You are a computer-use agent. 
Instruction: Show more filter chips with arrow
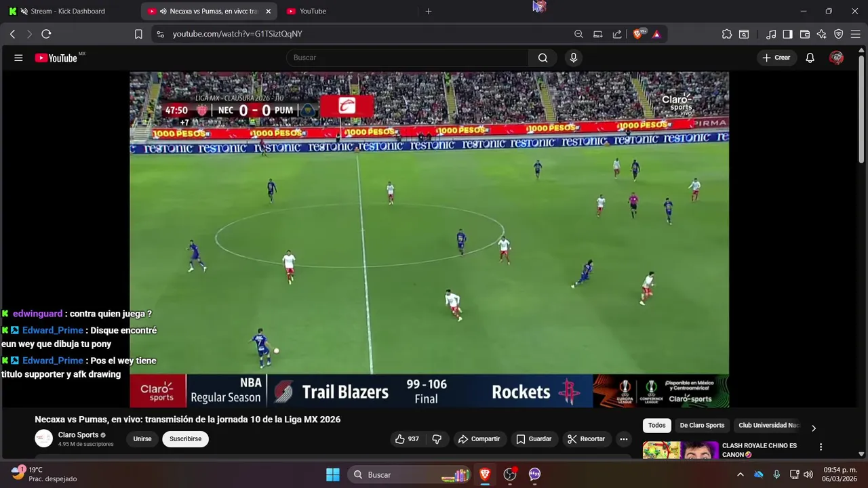pos(814,428)
